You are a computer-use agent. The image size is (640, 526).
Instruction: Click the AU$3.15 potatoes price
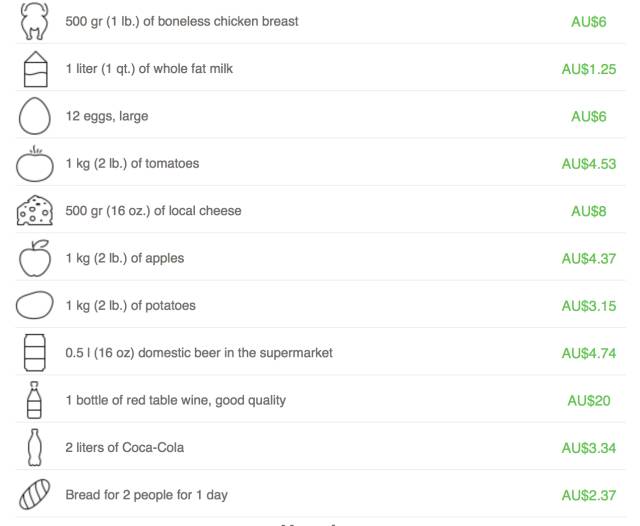click(589, 306)
